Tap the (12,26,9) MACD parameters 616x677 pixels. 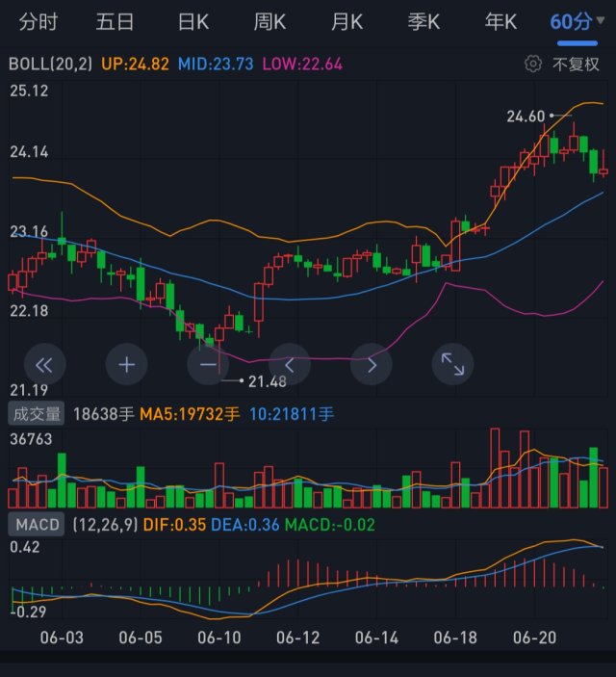pos(105,525)
